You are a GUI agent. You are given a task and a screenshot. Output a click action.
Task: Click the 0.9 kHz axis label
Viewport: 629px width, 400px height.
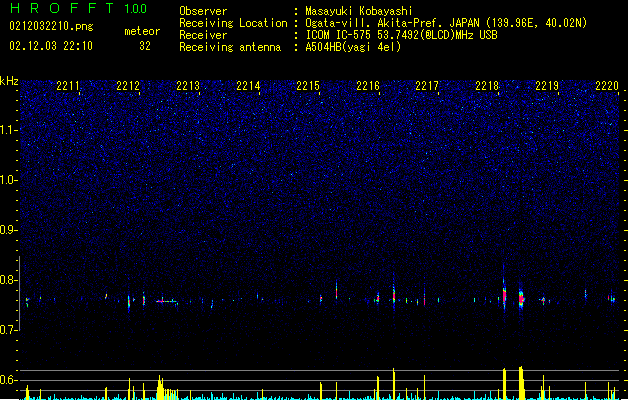pos(9,230)
